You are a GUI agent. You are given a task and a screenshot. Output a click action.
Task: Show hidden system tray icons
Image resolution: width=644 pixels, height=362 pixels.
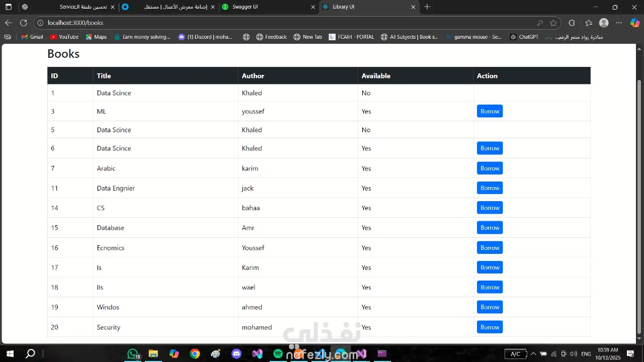534,354
